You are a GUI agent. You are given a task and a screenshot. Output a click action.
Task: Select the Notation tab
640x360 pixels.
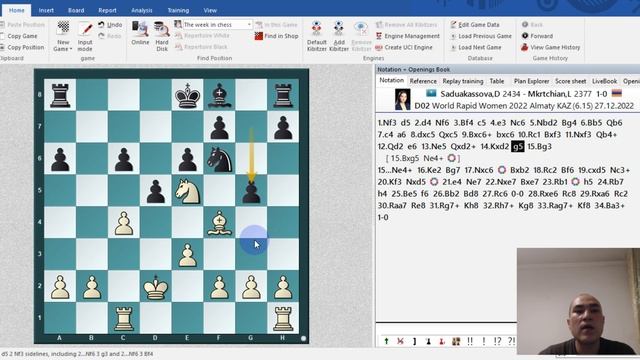(391, 80)
